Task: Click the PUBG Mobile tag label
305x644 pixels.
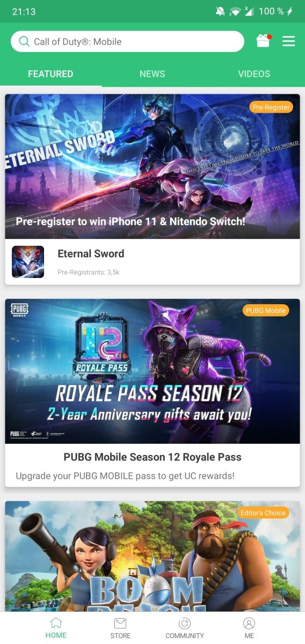Action: coord(266,310)
